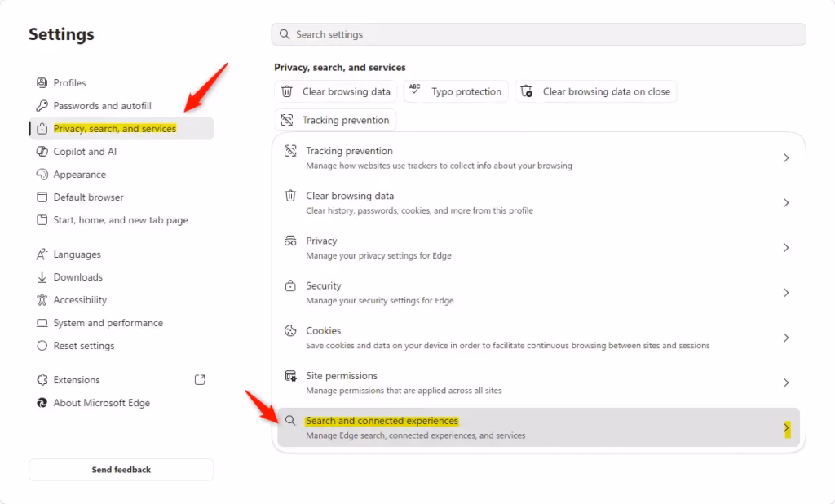Open the Security row chevron

point(786,293)
